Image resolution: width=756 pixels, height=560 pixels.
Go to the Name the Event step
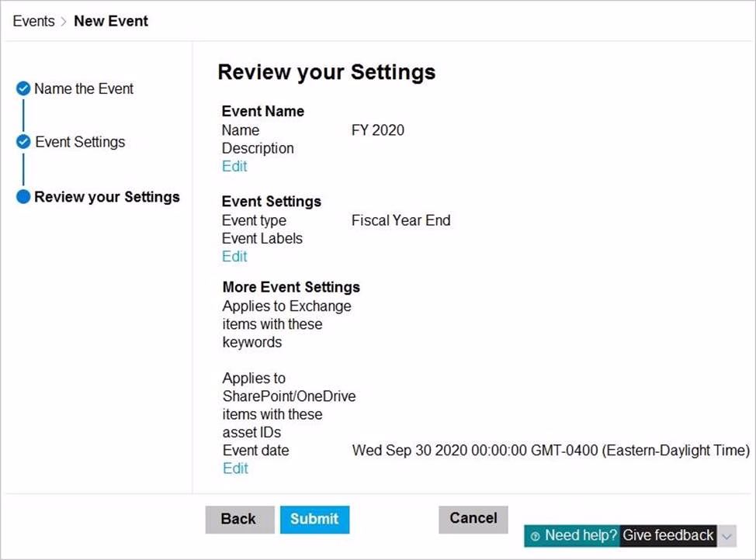[84, 89]
